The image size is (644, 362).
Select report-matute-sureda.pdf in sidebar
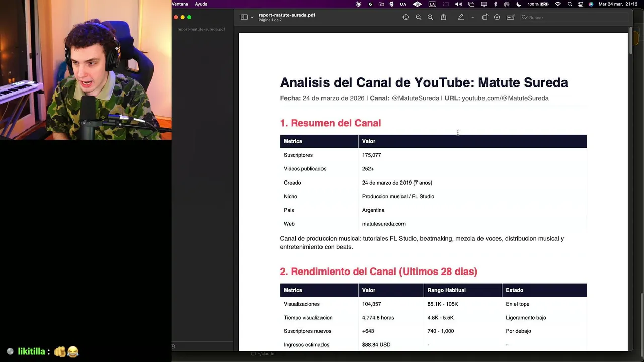[x=201, y=29]
